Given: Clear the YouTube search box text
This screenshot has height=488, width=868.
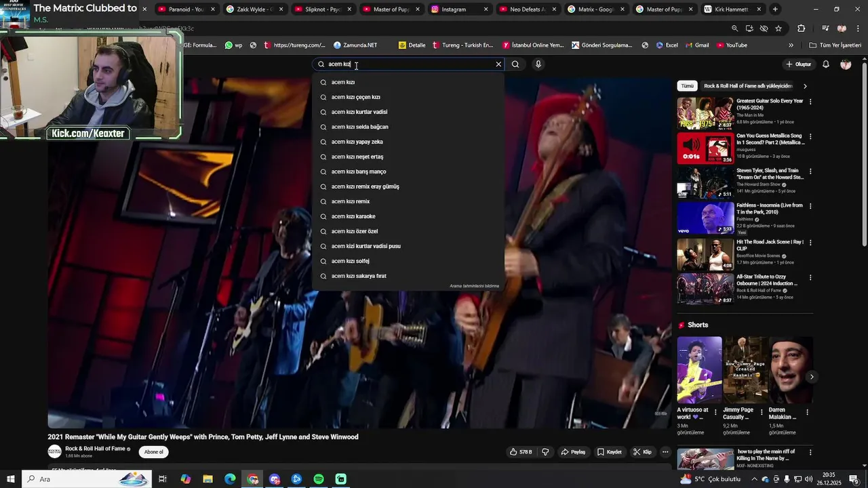Looking at the screenshot, I should 498,64.
